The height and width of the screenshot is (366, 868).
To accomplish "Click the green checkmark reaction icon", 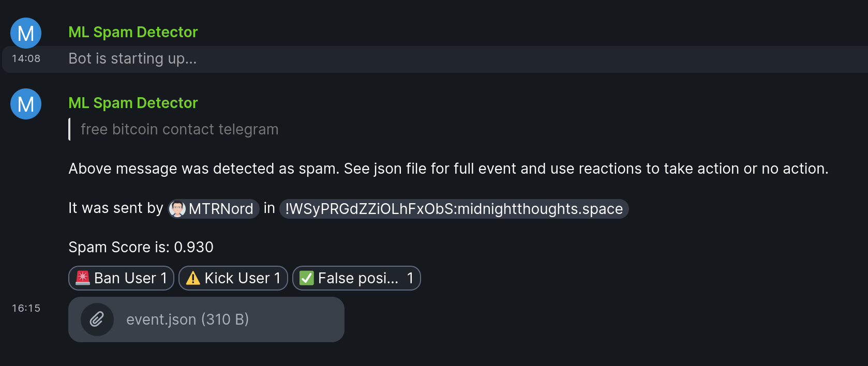I will pyautogui.click(x=307, y=278).
